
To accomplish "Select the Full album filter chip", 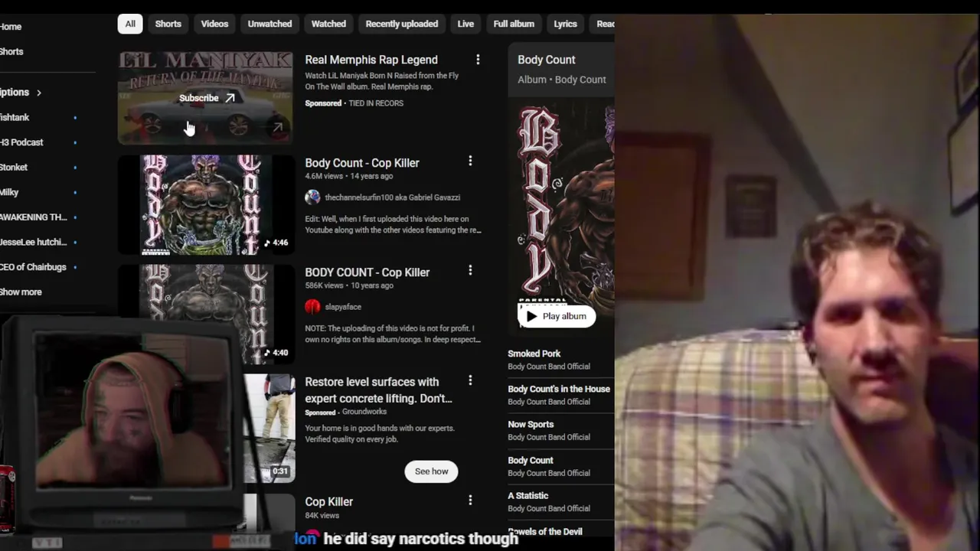I will point(514,24).
